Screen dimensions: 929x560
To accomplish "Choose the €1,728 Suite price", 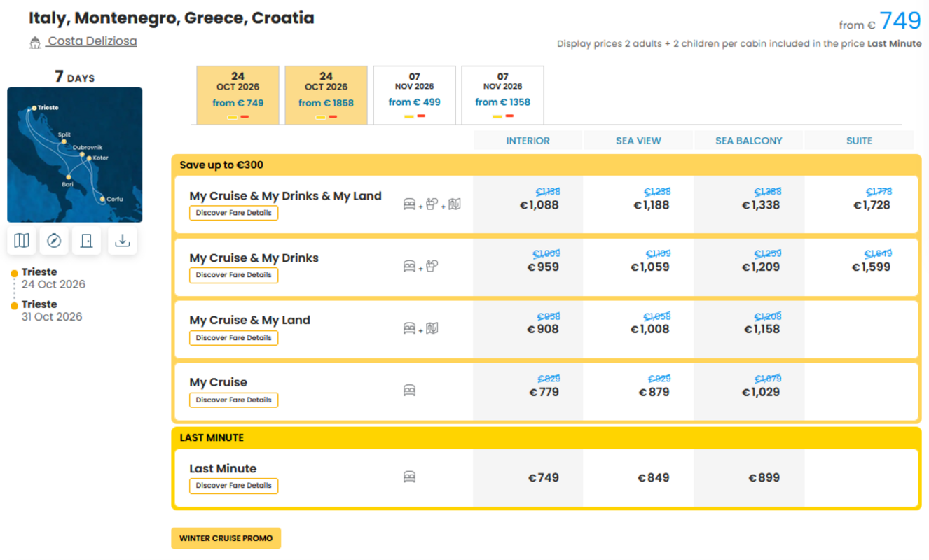I will pos(872,205).
